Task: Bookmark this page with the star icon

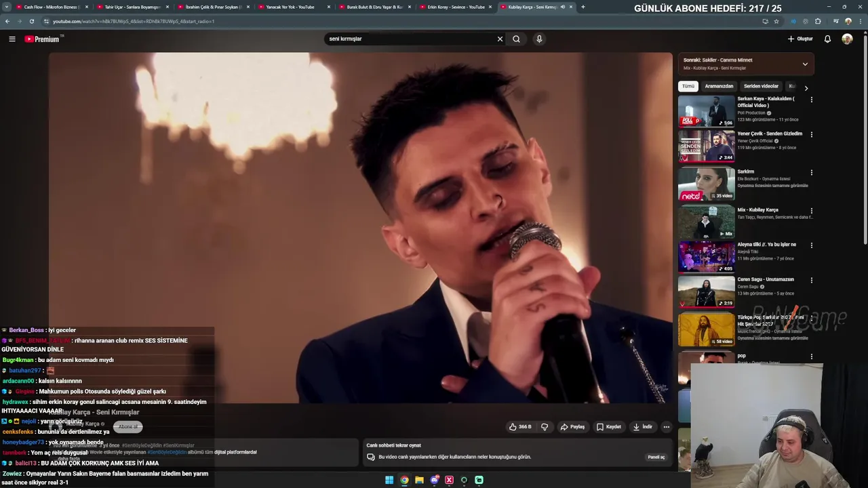Action: click(776, 21)
